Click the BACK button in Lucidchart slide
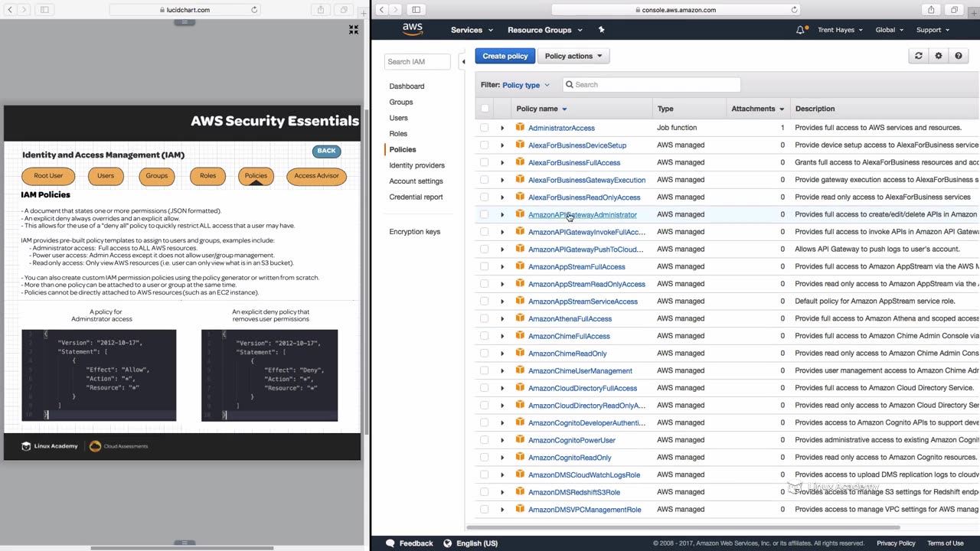The image size is (980, 551). [326, 151]
